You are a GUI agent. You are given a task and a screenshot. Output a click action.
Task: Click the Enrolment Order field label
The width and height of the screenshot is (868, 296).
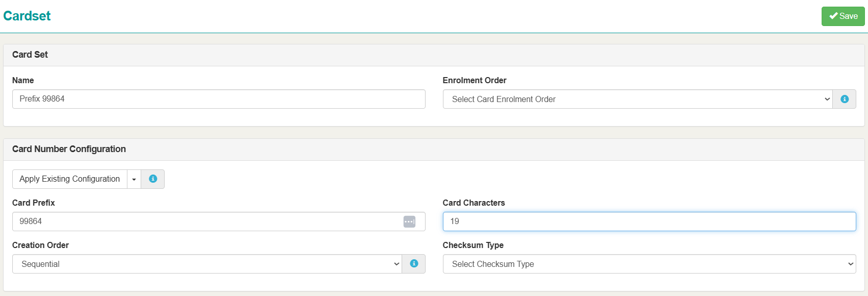(x=475, y=80)
